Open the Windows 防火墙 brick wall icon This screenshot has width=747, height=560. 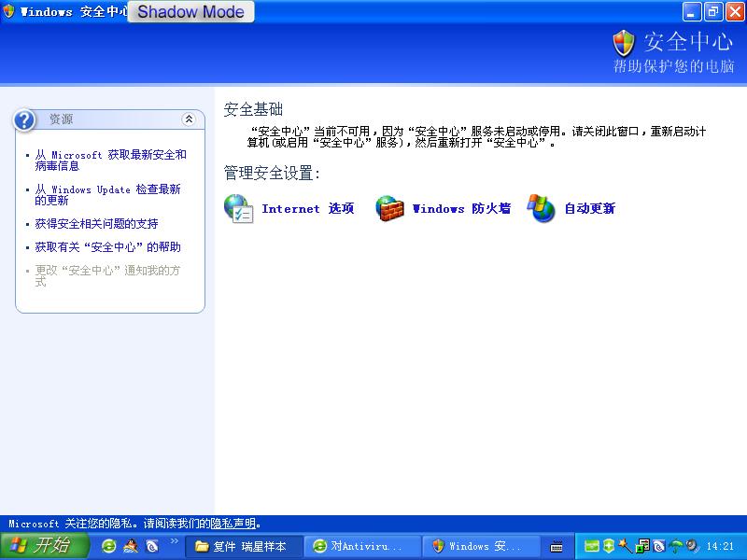[x=389, y=208]
